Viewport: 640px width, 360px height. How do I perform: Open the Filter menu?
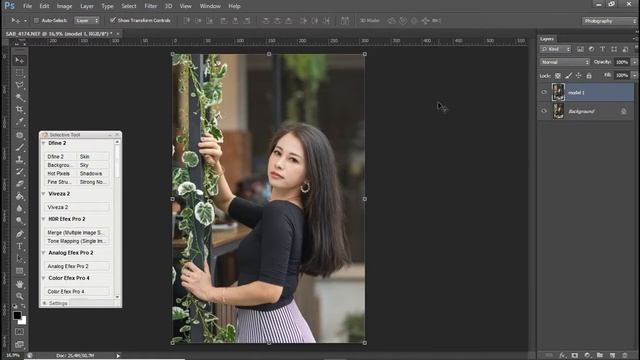click(x=150, y=6)
